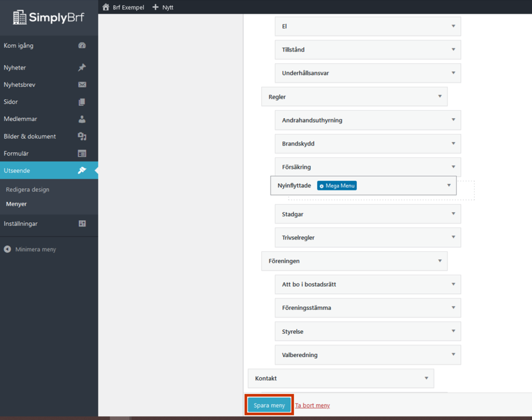
Task: Click the home icon beside Brf Exempel
Action: click(x=106, y=7)
